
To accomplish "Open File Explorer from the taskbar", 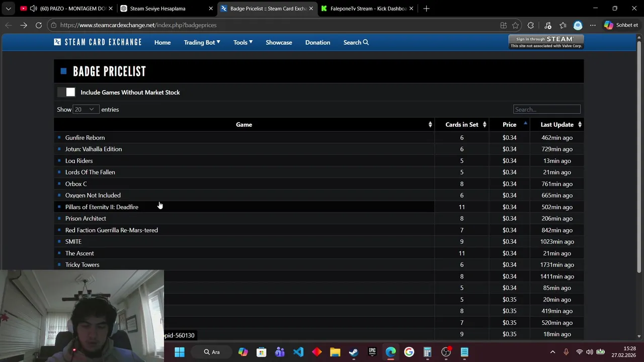I will (x=335, y=352).
